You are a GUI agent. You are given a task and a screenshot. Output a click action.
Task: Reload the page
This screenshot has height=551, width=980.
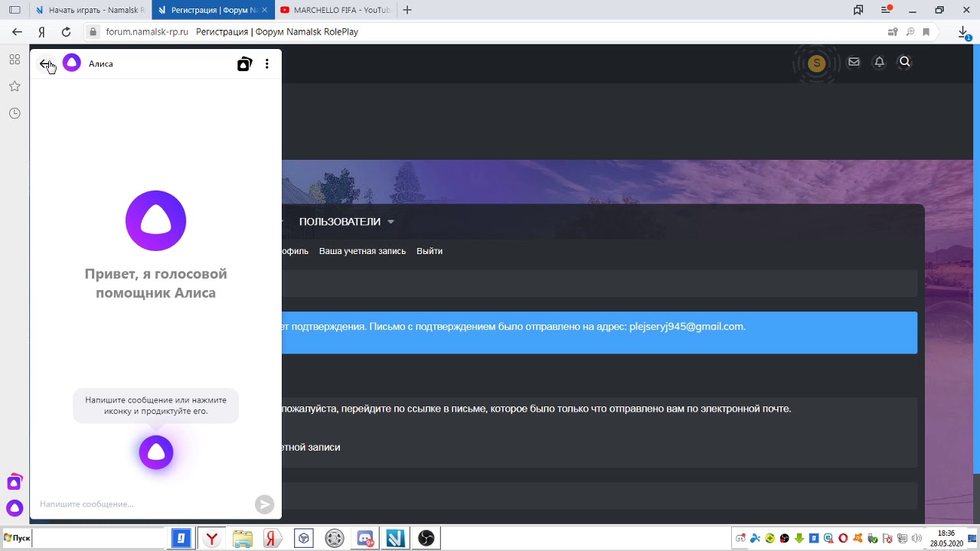pyautogui.click(x=66, y=32)
